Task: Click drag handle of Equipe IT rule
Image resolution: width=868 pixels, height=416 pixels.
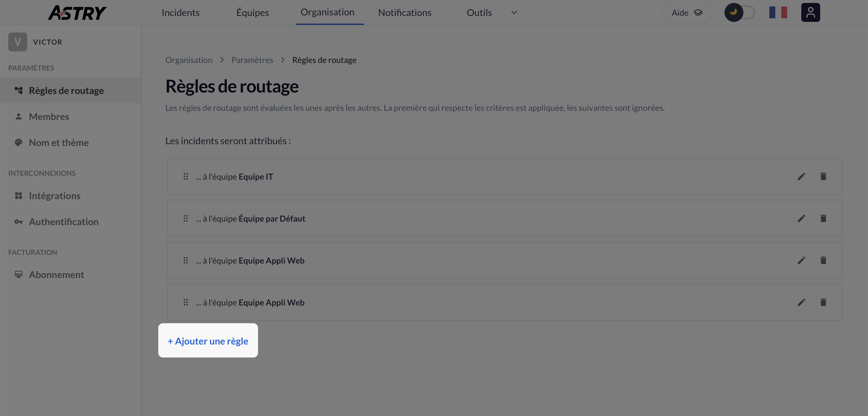Action: click(x=185, y=177)
